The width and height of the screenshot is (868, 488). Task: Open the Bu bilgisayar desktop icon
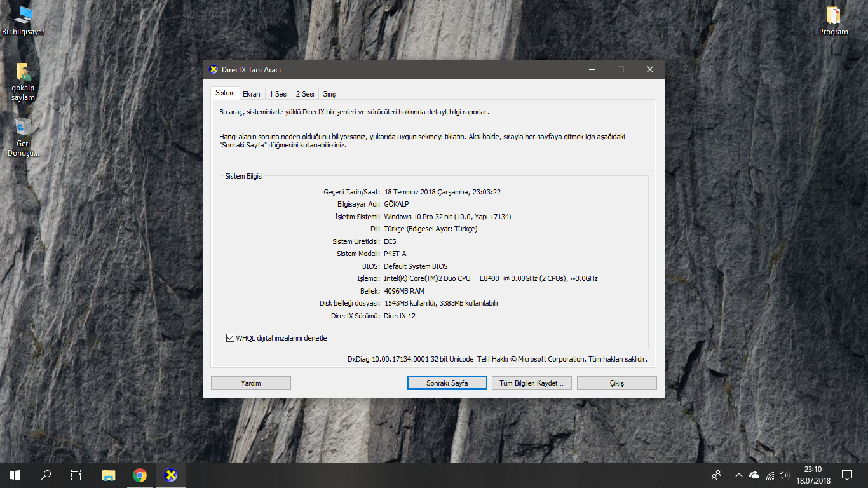24,20
